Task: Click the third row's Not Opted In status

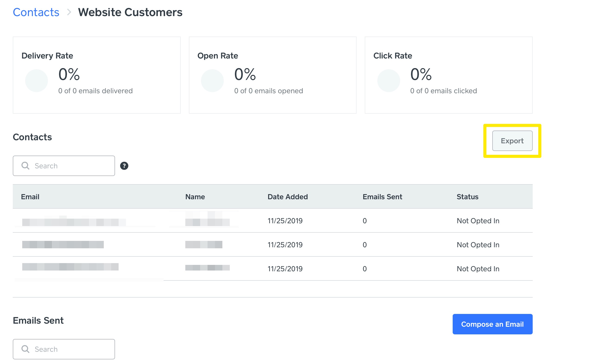Action: [478, 269]
